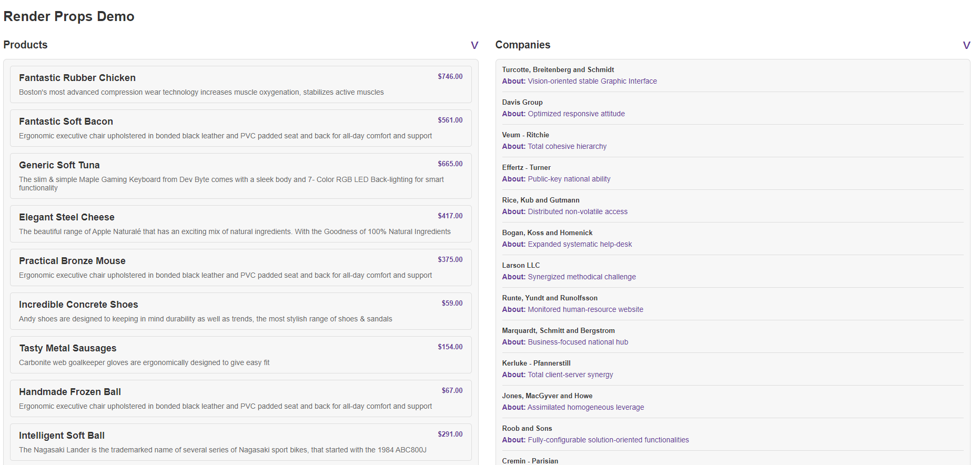Screen dimensions: 980x465
Task: Click Vision-oriented stable Graphic Interface text
Action: [592, 81]
